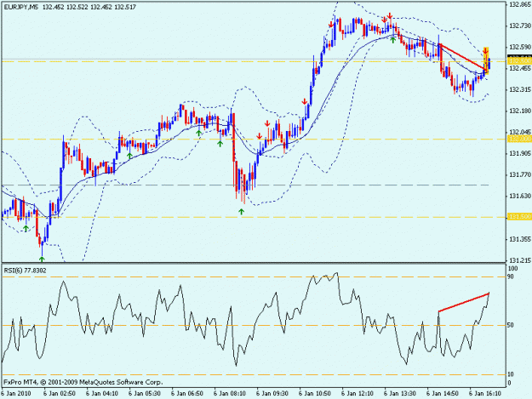This screenshot has height=399, width=532.
Task: Click the 6 Jan 10:50 time label
Action: (x=315, y=394)
